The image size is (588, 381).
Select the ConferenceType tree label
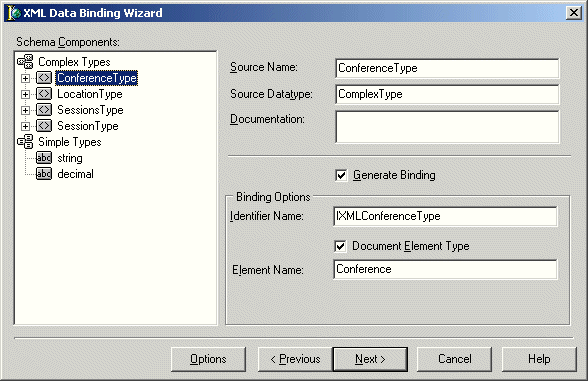[x=97, y=78]
